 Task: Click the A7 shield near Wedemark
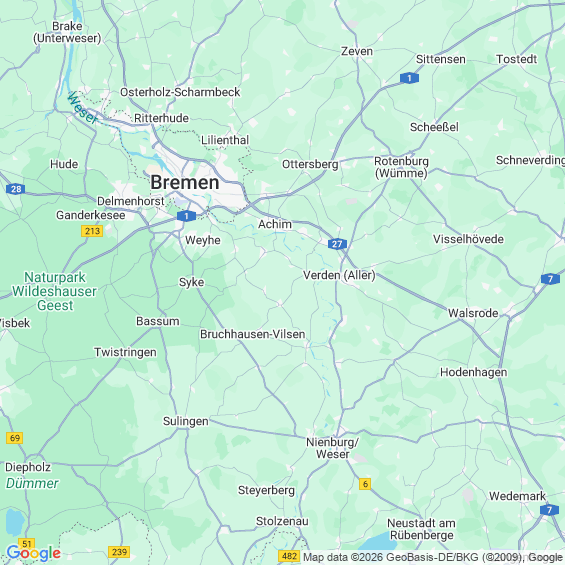(550, 510)
